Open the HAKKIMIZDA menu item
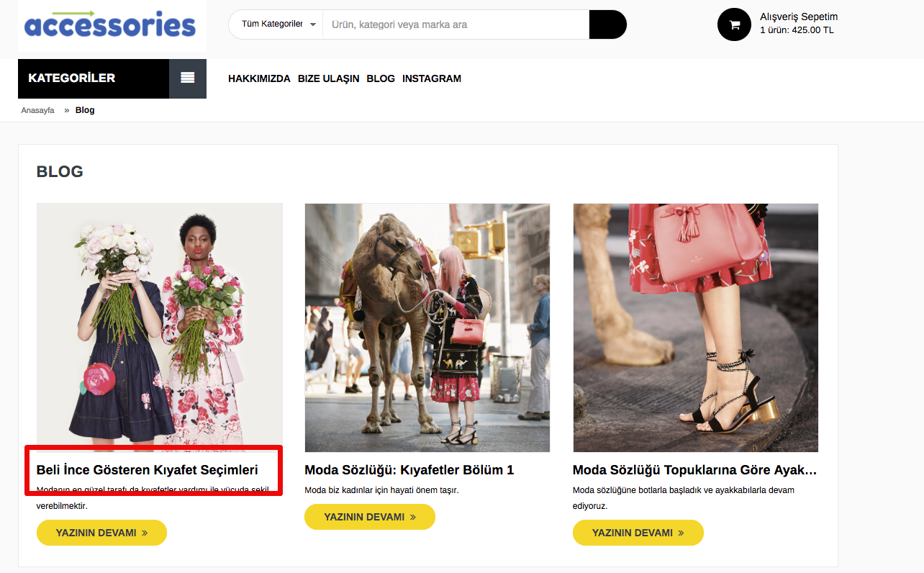924x573 pixels. pos(259,78)
